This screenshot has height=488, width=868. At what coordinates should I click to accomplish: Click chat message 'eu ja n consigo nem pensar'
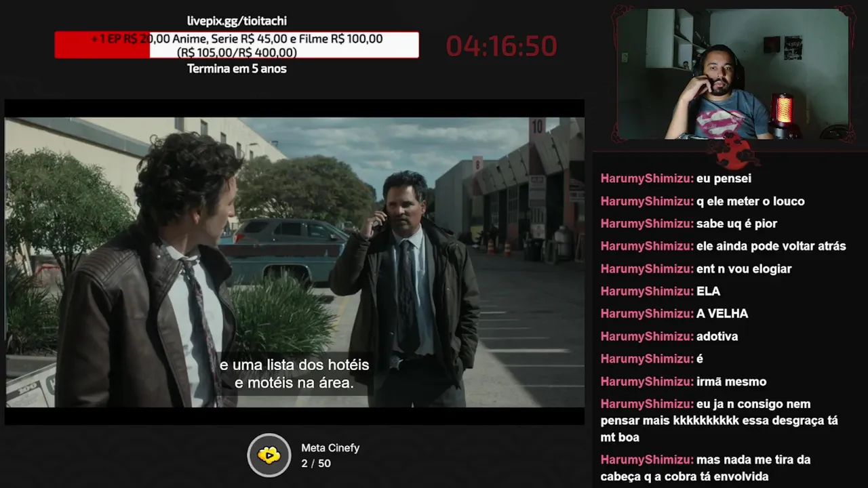(x=719, y=421)
